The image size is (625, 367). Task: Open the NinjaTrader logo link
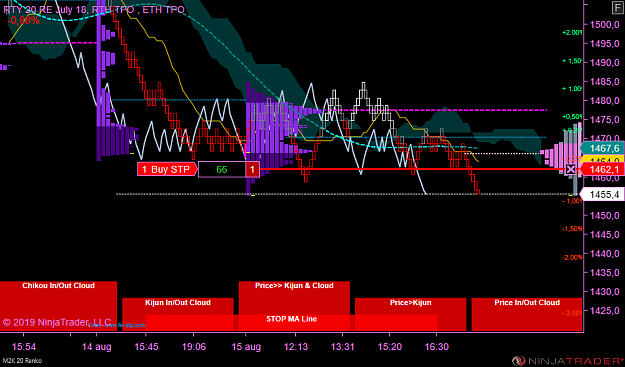click(x=569, y=361)
